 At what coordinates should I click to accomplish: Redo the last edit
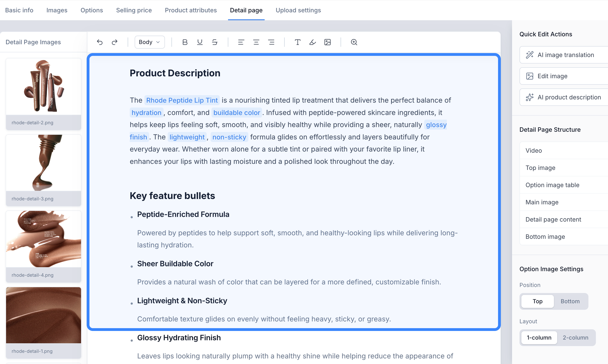(115, 42)
